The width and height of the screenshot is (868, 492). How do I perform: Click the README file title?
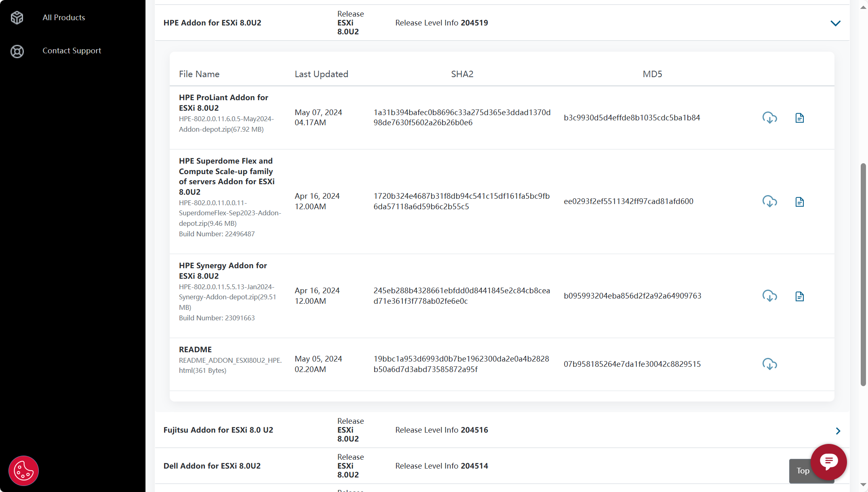click(195, 349)
